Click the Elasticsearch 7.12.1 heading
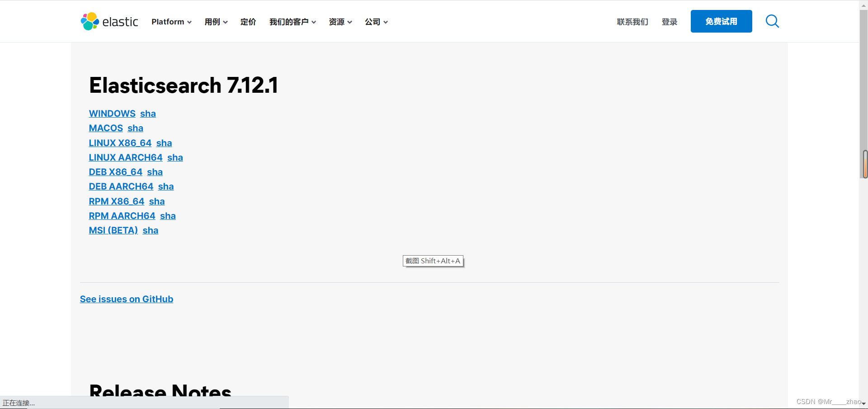The image size is (868, 409). coord(184,85)
